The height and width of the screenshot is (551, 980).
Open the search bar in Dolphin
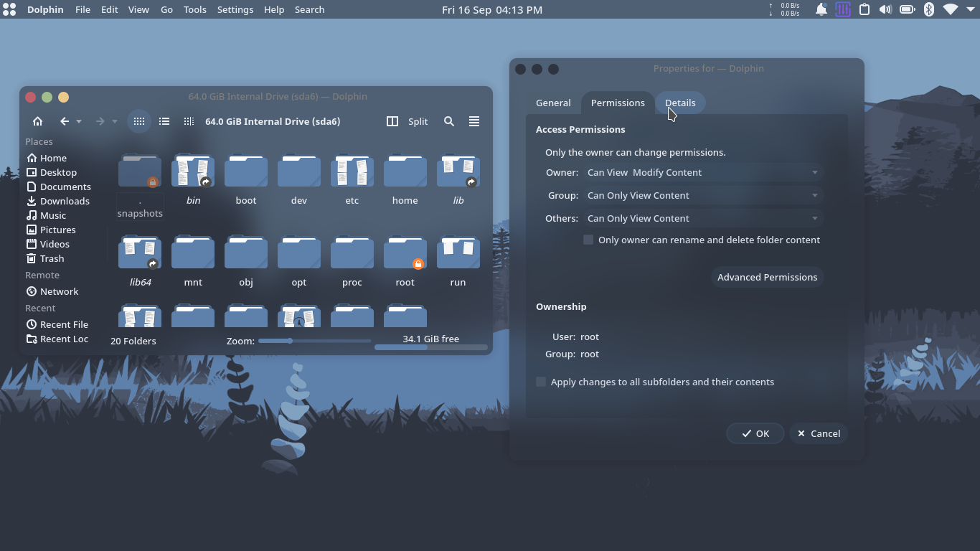point(449,121)
